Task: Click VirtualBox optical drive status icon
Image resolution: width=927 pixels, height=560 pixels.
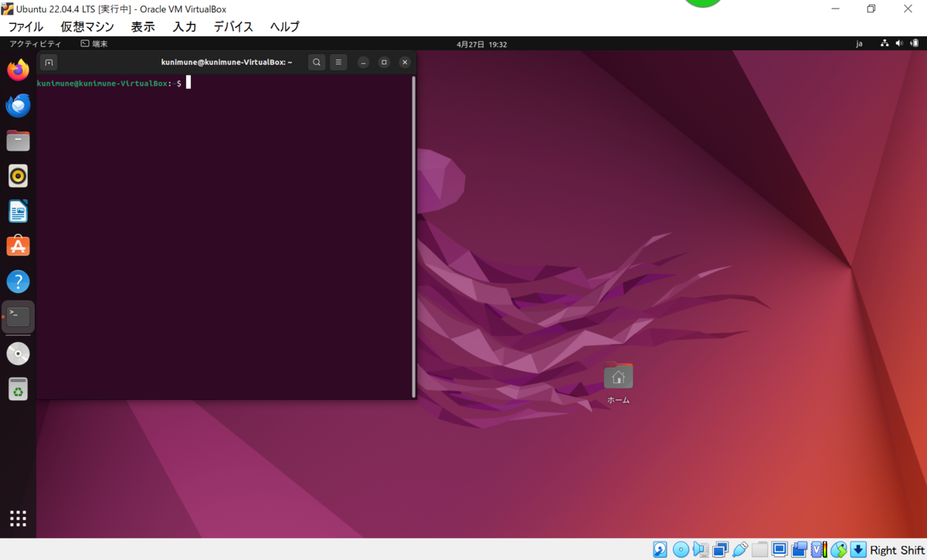Action: click(681, 549)
